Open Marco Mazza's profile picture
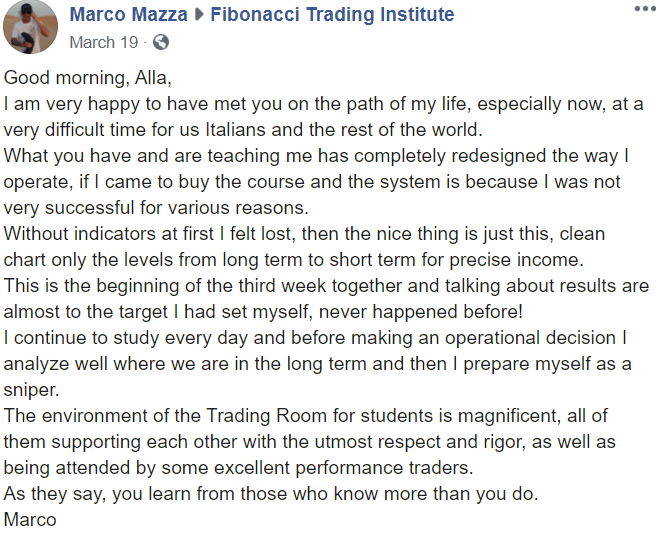Viewport: 656px width, 534px height. point(30,27)
